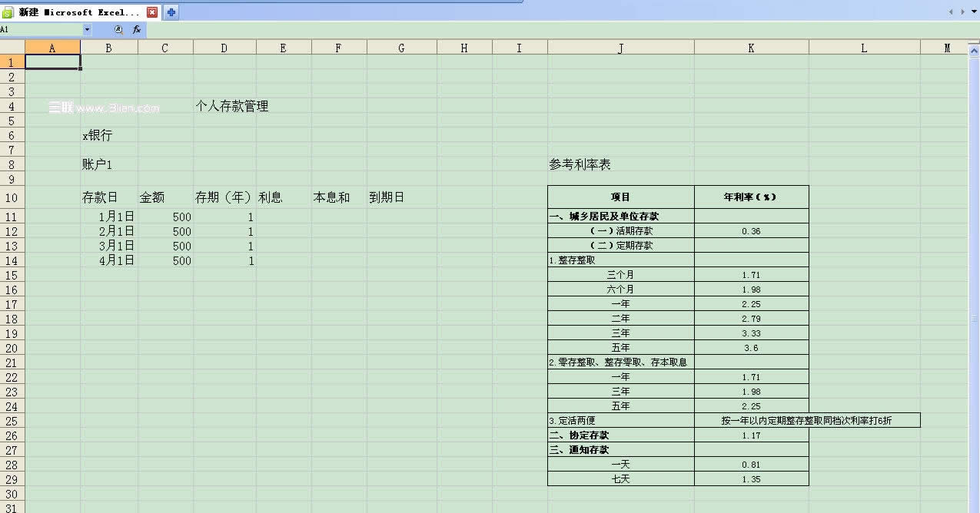Image resolution: width=980 pixels, height=513 pixels.
Task: Select row 25 header
Action: point(12,421)
